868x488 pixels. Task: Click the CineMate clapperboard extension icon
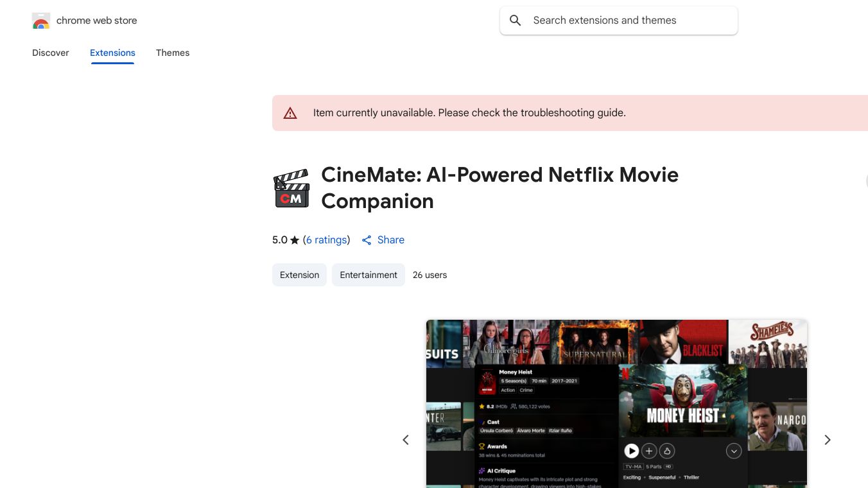(x=291, y=188)
